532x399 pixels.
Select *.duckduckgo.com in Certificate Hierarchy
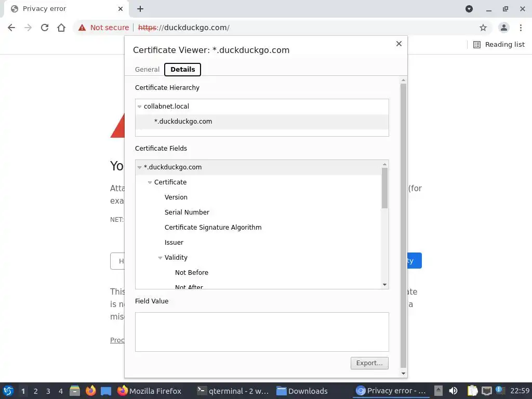(x=262, y=122)
